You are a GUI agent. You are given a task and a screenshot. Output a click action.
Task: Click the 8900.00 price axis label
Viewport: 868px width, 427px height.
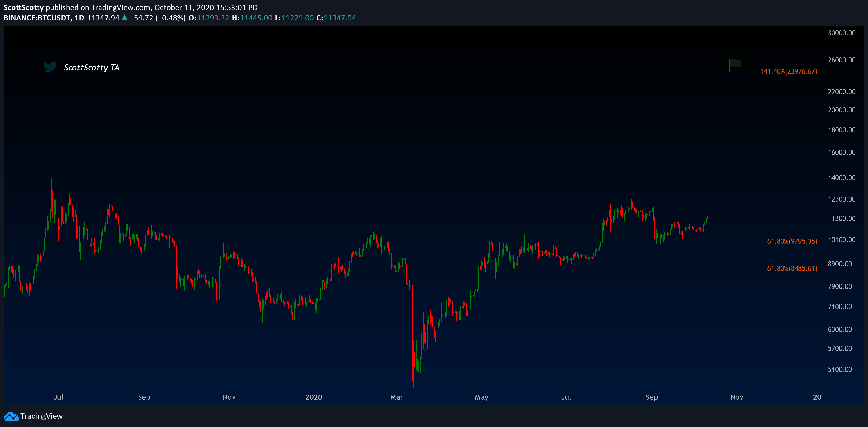tap(840, 264)
